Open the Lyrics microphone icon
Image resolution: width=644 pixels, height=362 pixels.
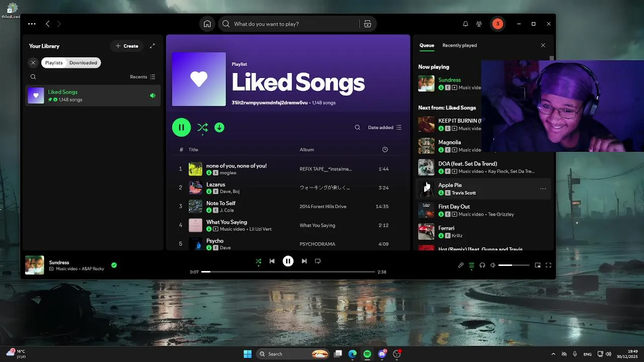tap(461, 265)
